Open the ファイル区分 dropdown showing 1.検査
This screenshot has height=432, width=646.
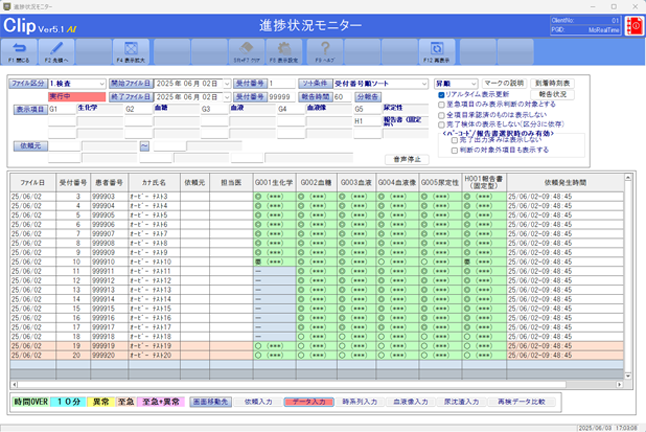[x=103, y=83]
